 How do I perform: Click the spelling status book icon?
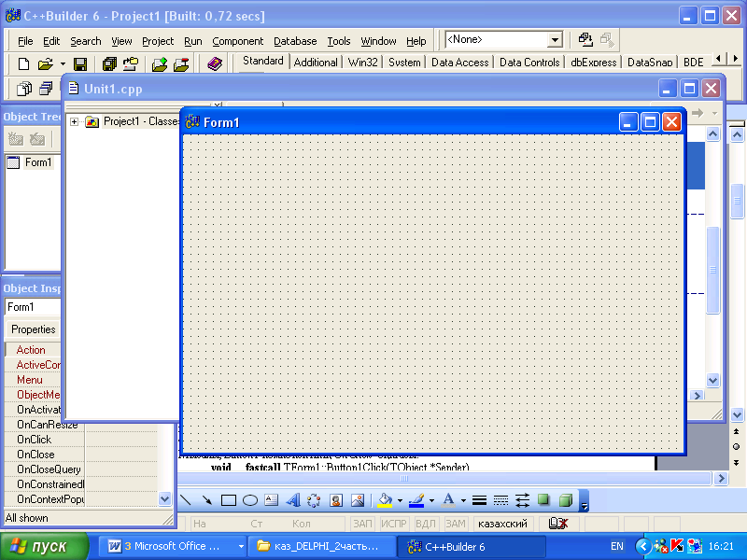[558, 524]
